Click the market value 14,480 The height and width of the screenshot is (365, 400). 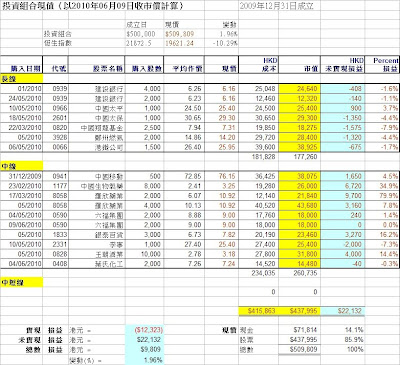[x=307, y=264]
